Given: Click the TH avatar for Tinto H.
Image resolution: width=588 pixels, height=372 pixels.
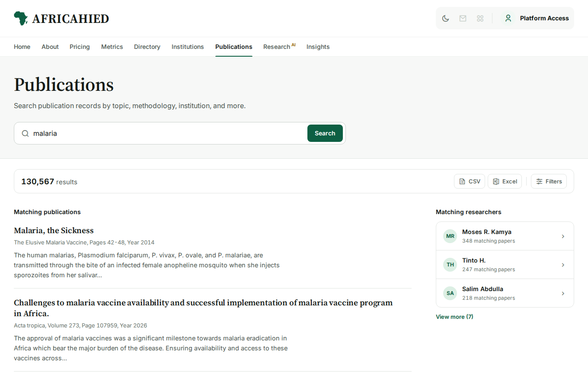Looking at the screenshot, I should pos(450,265).
